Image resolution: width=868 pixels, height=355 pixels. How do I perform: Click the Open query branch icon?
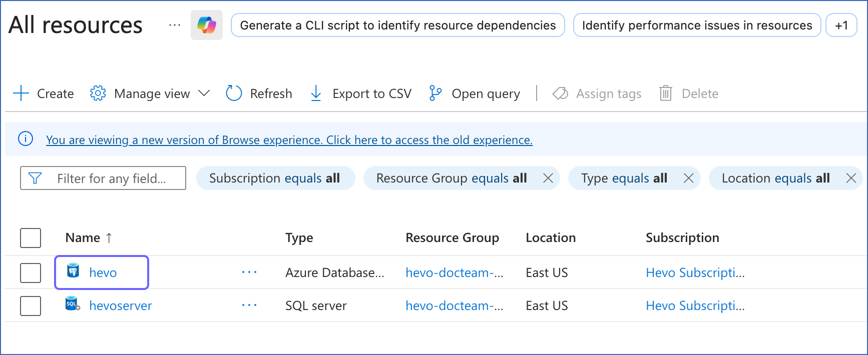tap(436, 93)
